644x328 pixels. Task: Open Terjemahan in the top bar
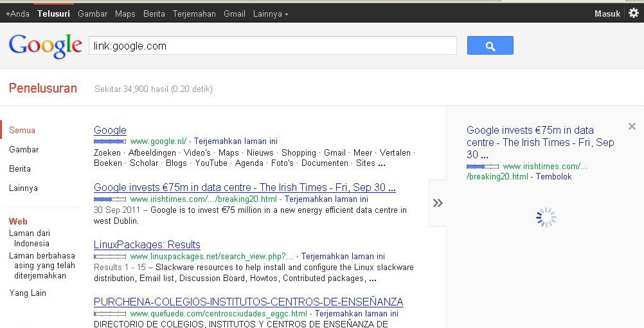pyautogui.click(x=194, y=14)
